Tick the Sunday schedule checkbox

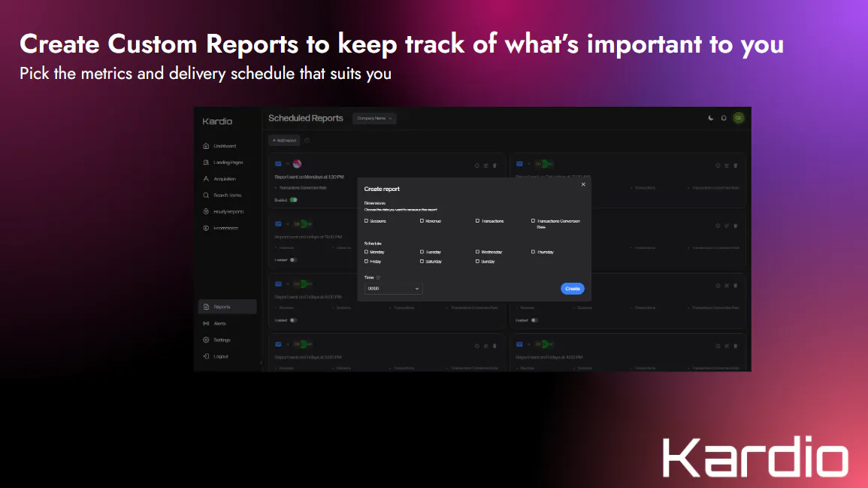coord(477,262)
